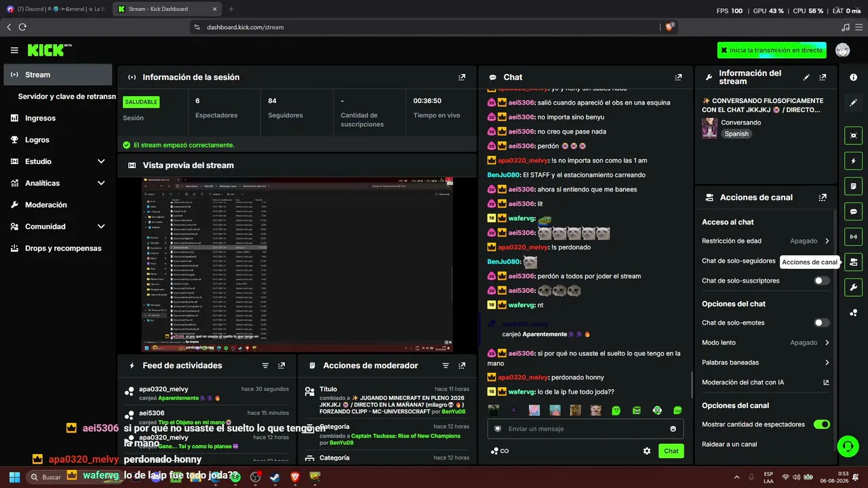Pop out the Chat panel
This screenshot has height=488, width=868.
(x=678, y=77)
